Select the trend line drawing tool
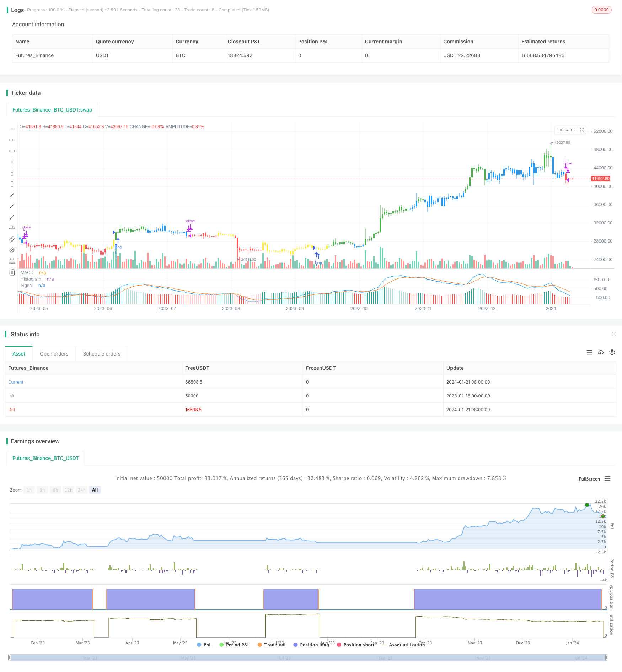 (12, 217)
